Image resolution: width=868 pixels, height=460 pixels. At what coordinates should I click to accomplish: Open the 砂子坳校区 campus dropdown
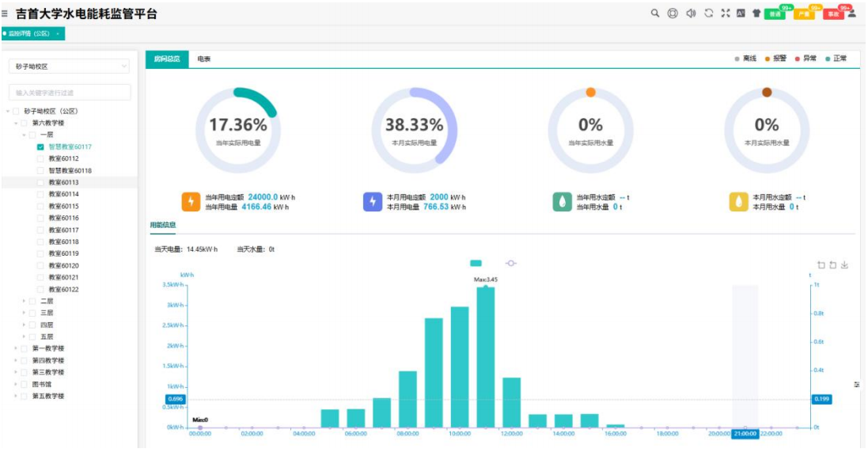69,67
